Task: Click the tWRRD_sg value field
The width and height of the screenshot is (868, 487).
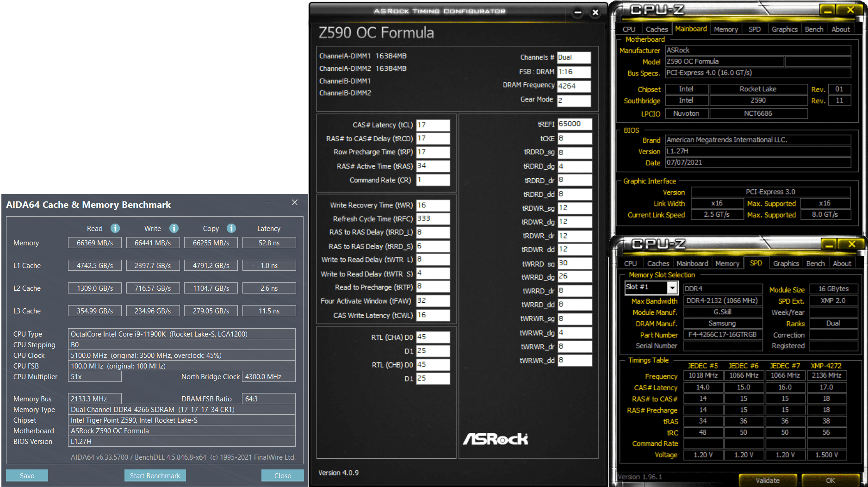Action: pos(574,263)
